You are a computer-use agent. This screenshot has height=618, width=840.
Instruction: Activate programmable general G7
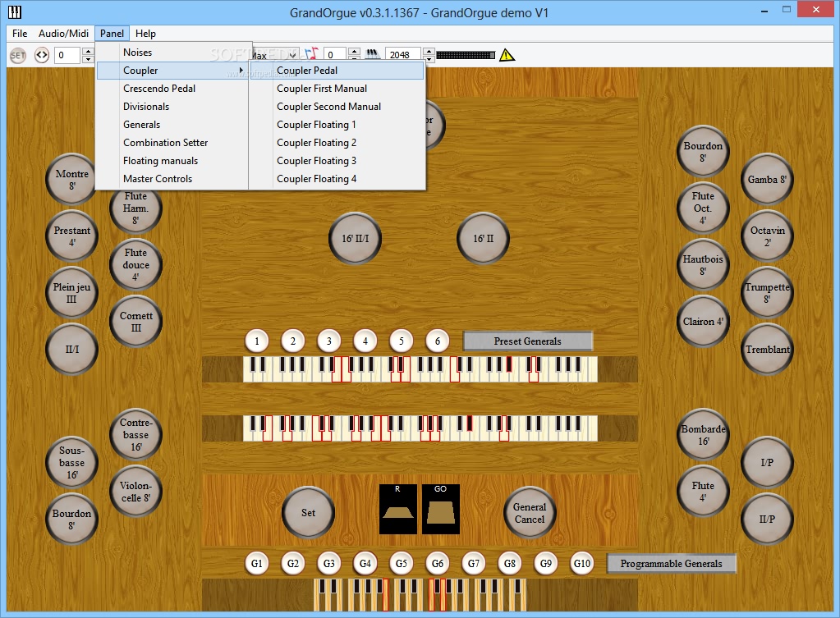[474, 563]
